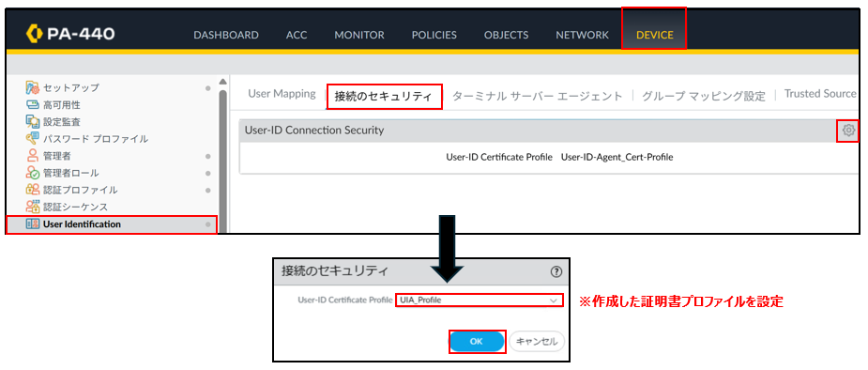Image resolution: width=868 pixels, height=370 pixels.
Task: Open the gear settings for User-ID Connection Security
Action: click(x=848, y=131)
